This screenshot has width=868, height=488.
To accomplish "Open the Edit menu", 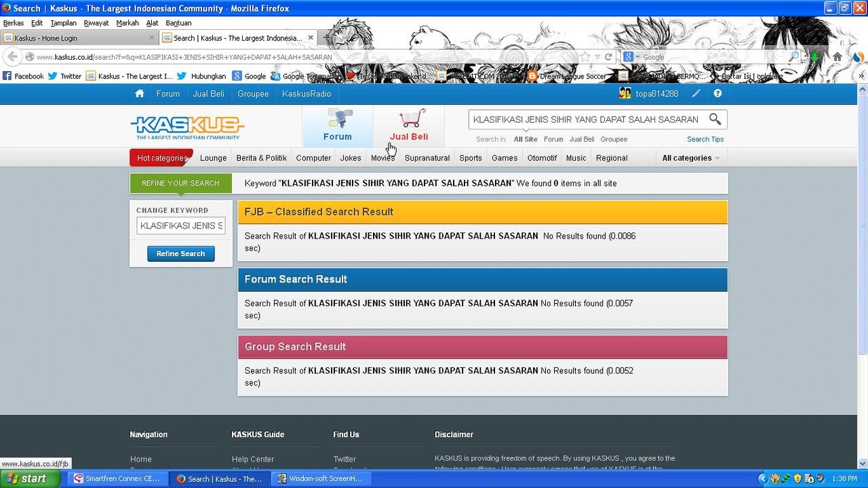I will pyautogui.click(x=37, y=23).
